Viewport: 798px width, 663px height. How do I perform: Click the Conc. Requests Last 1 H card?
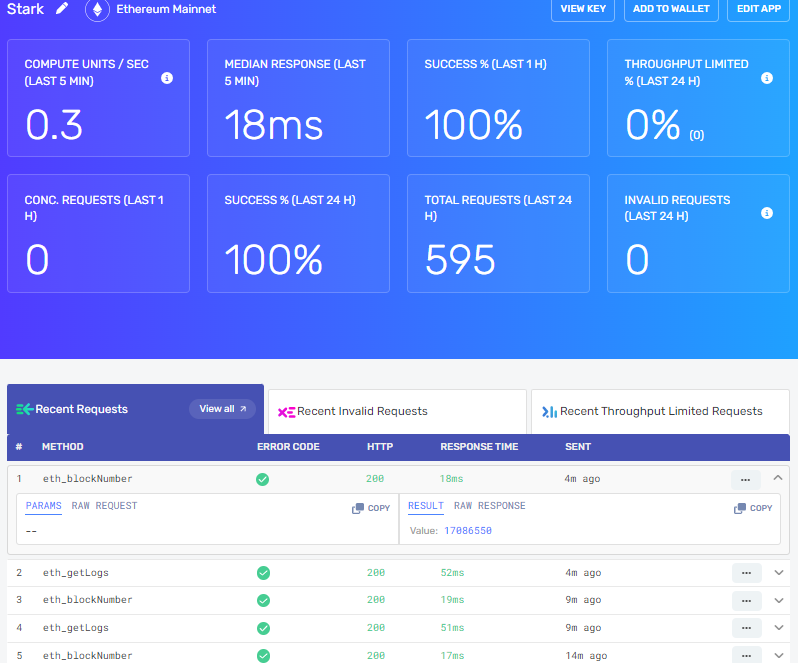tap(98, 234)
